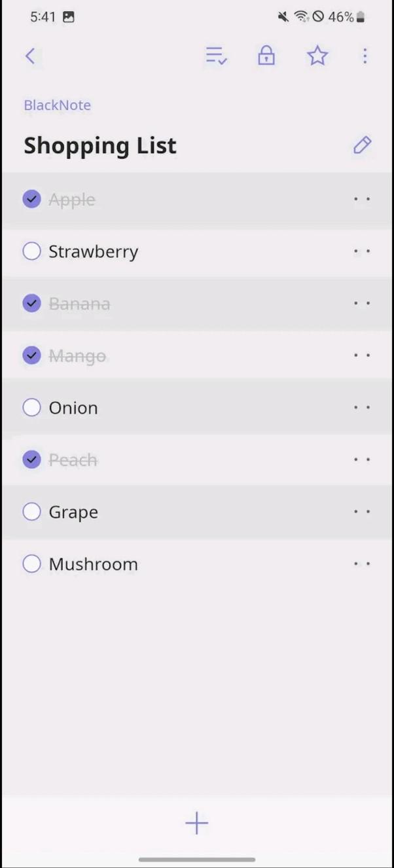This screenshot has width=394, height=868.
Task: Open options for the Peach item
Action: pyautogui.click(x=362, y=460)
